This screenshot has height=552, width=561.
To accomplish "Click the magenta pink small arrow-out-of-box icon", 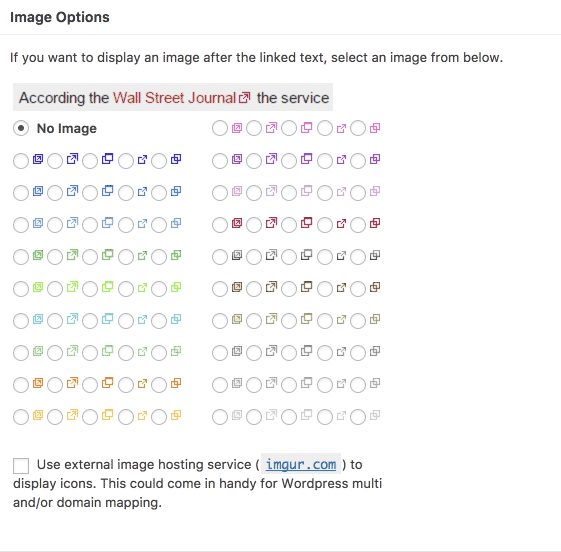I will [x=341, y=128].
